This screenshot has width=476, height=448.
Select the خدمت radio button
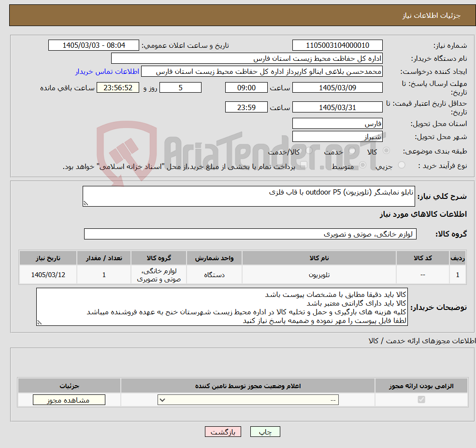[352, 151]
